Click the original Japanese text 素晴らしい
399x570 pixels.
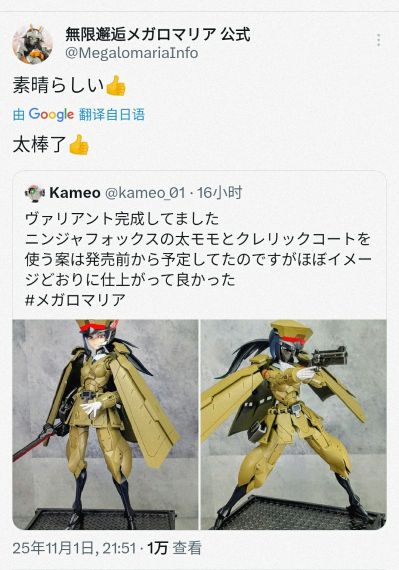pos(58,86)
